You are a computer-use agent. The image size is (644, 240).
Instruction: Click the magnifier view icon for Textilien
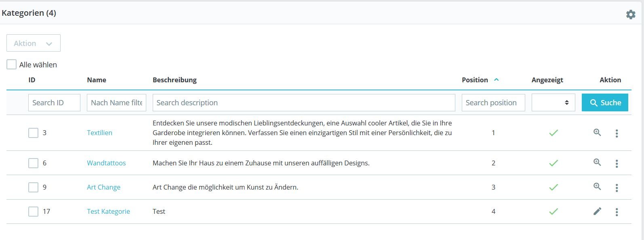click(x=597, y=132)
